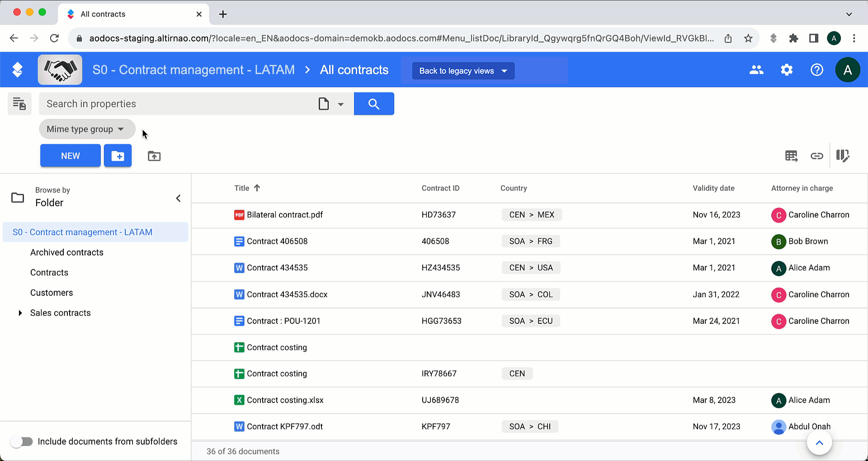Open the settings gear in header
Viewport: 868px width, 461px height.
tap(787, 70)
